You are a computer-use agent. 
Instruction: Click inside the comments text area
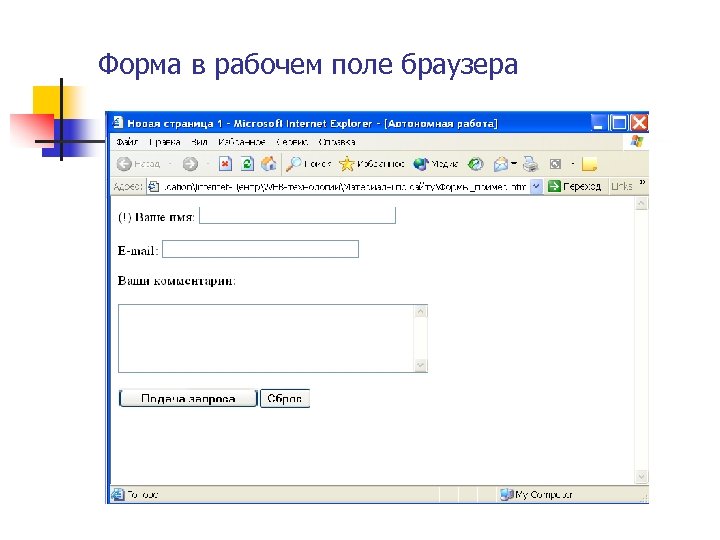pos(266,338)
